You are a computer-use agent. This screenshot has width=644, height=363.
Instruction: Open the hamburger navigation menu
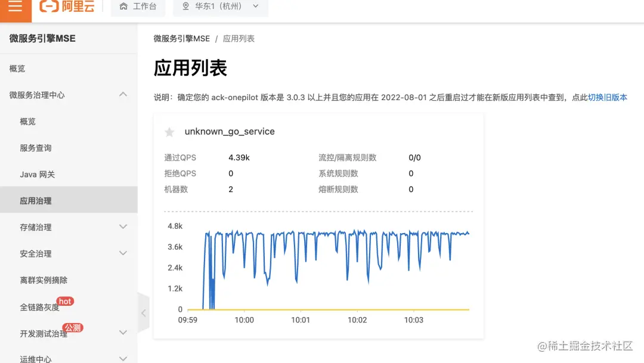click(15, 7)
